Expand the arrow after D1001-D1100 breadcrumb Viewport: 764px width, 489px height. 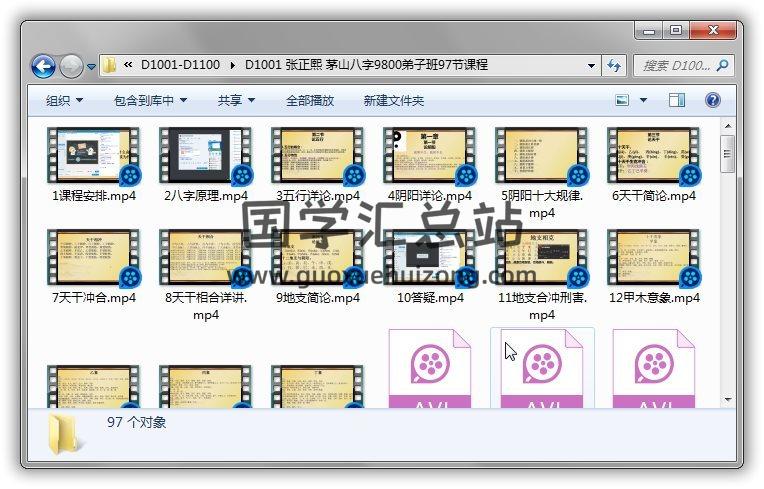[232, 65]
